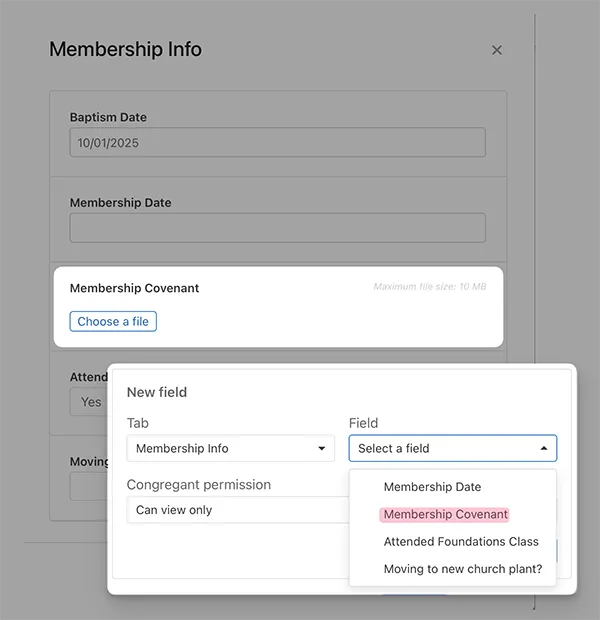Click the Baptism Date input field
600x620 pixels.
tap(277, 142)
